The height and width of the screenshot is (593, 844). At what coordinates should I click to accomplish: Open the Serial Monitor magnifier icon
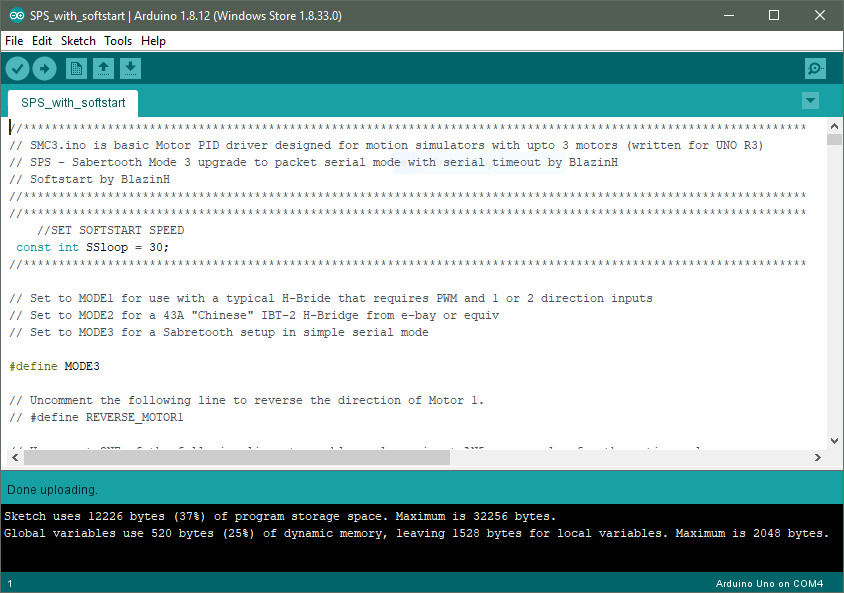click(815, 68)
